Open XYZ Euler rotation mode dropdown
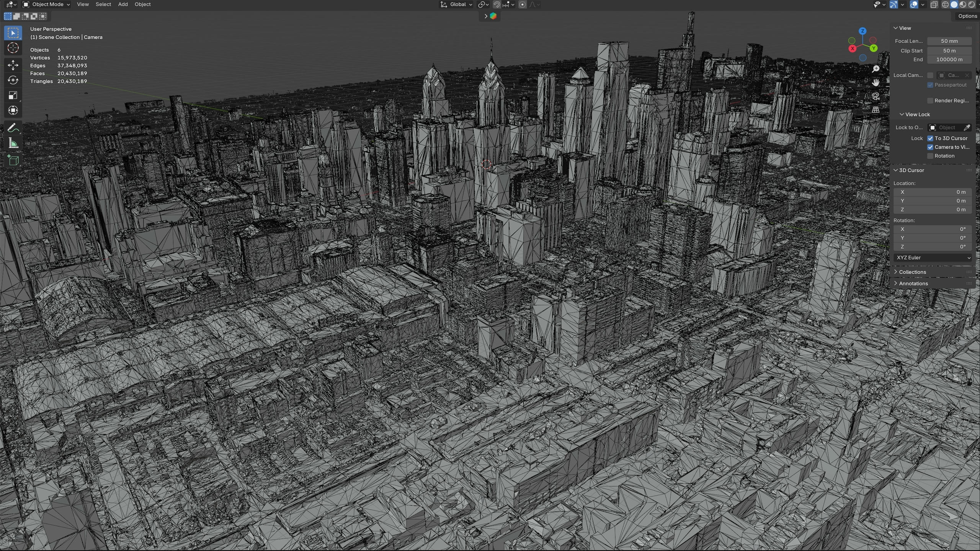 click(x=933, y=258)
